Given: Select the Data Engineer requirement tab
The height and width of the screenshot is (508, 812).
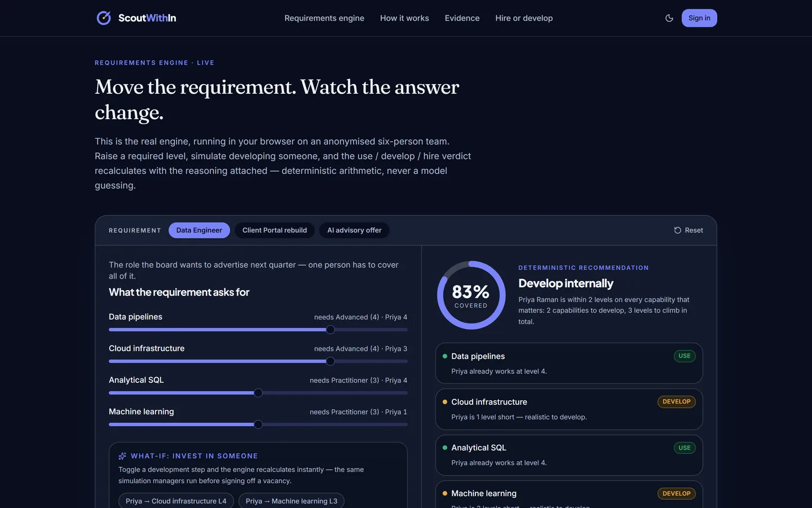Looking at the screenshot, I should pos(199,230).
